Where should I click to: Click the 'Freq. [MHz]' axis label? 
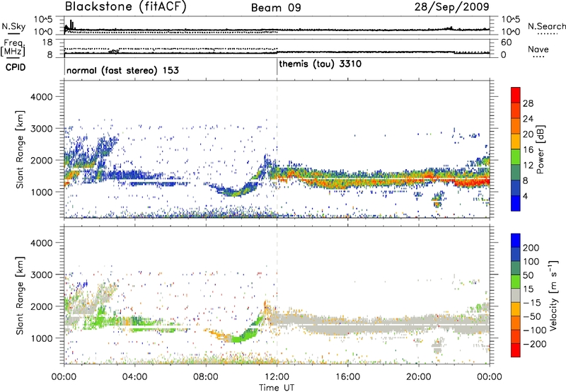[13, 48]
